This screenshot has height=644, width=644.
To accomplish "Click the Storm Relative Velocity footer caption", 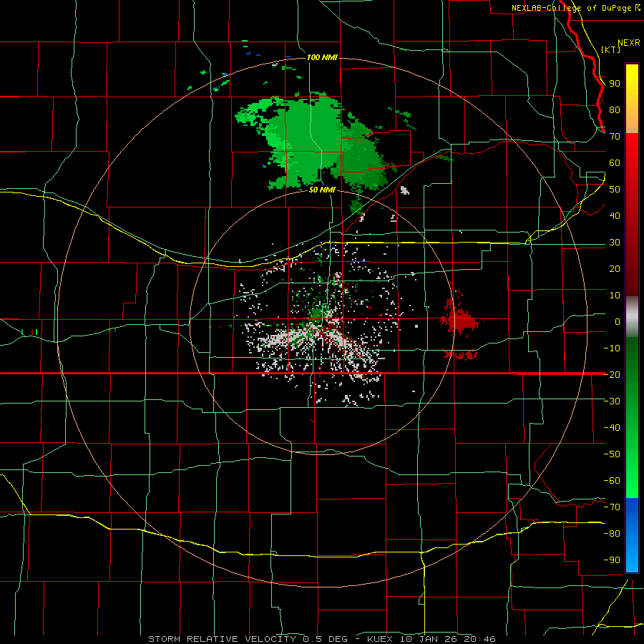I will coord(322,639).
